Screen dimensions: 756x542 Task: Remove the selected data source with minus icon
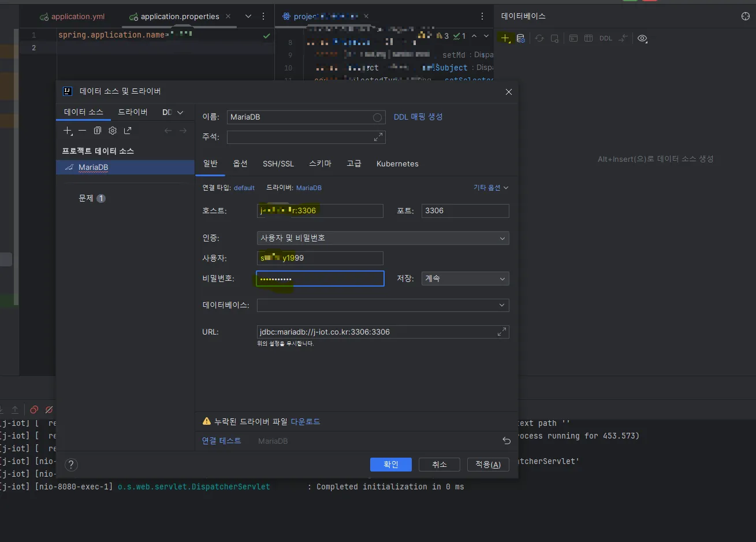tap(83, 131)
